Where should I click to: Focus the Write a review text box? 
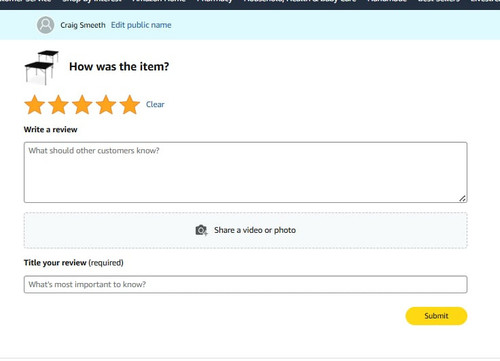point(245,172)
